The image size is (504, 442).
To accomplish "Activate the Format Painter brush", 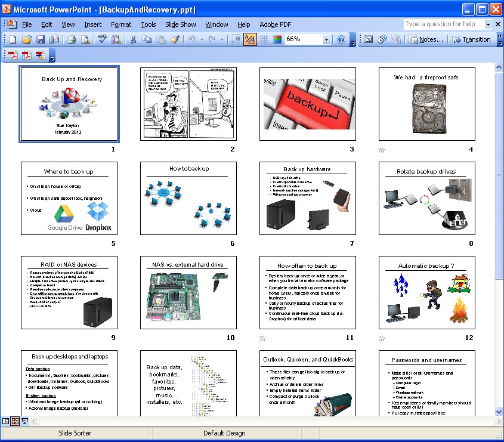I will [175, 39].
